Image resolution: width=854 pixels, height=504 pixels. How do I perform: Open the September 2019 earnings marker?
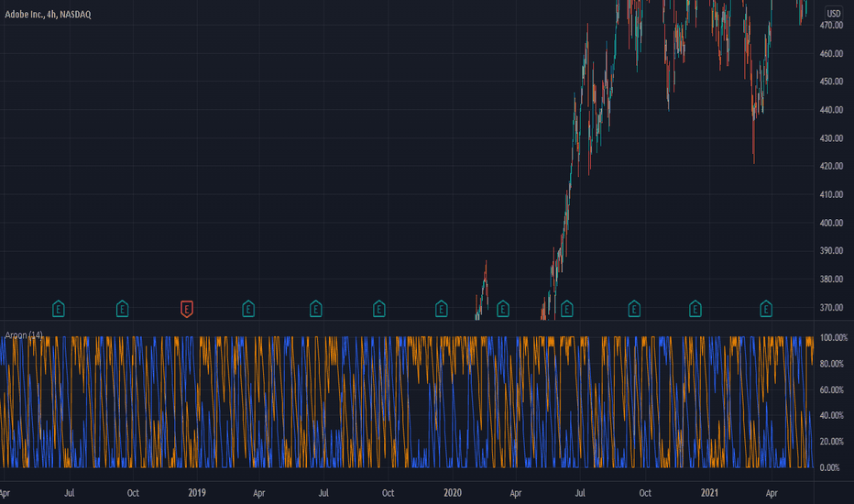point(379,309)
